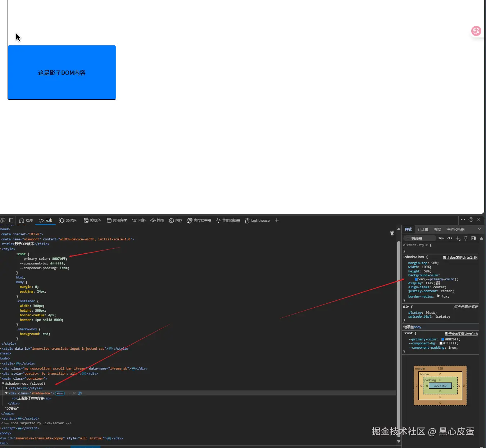Collapse the div class shadow-box node

pos(6,393)
